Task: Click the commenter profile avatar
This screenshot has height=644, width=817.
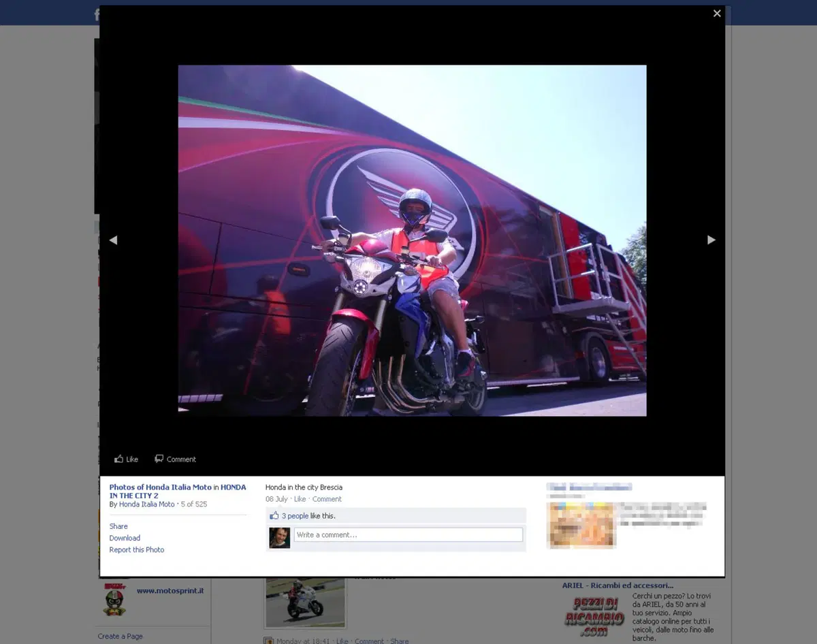Action: (x=279, y=538)
